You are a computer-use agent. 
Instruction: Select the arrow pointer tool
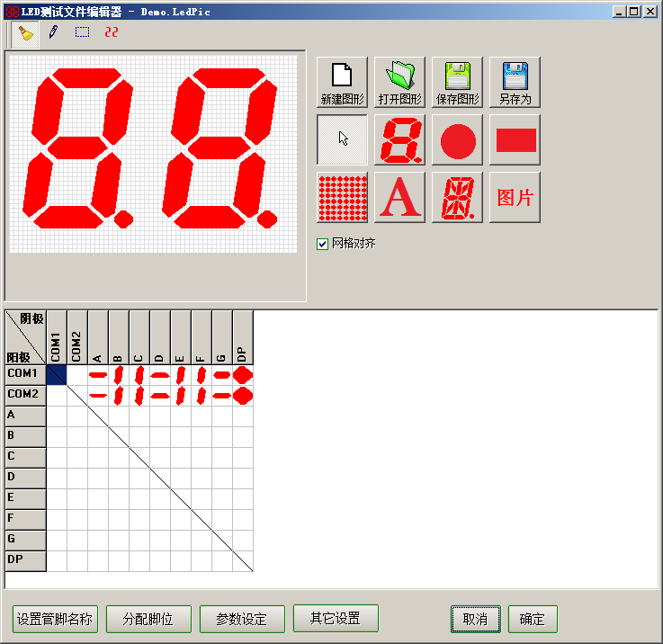343,139
